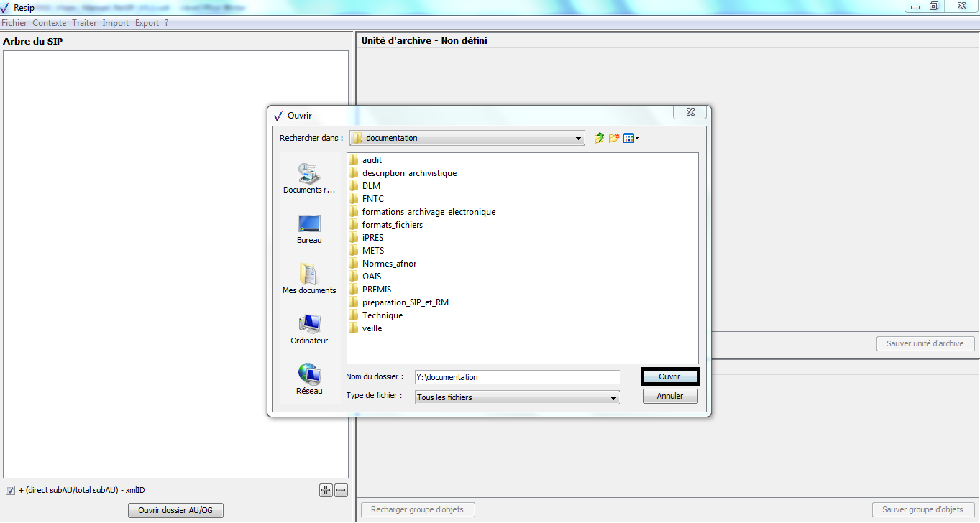Image resolution: width=980 pixels, height=523 pixels.
Task: Select the Bureau shortcut icon
Action: click(309, 225)
